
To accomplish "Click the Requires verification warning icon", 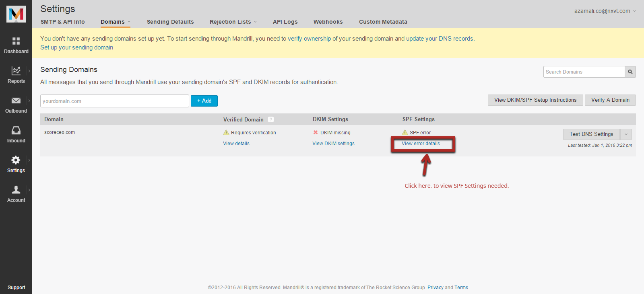I will pos(226,132).
